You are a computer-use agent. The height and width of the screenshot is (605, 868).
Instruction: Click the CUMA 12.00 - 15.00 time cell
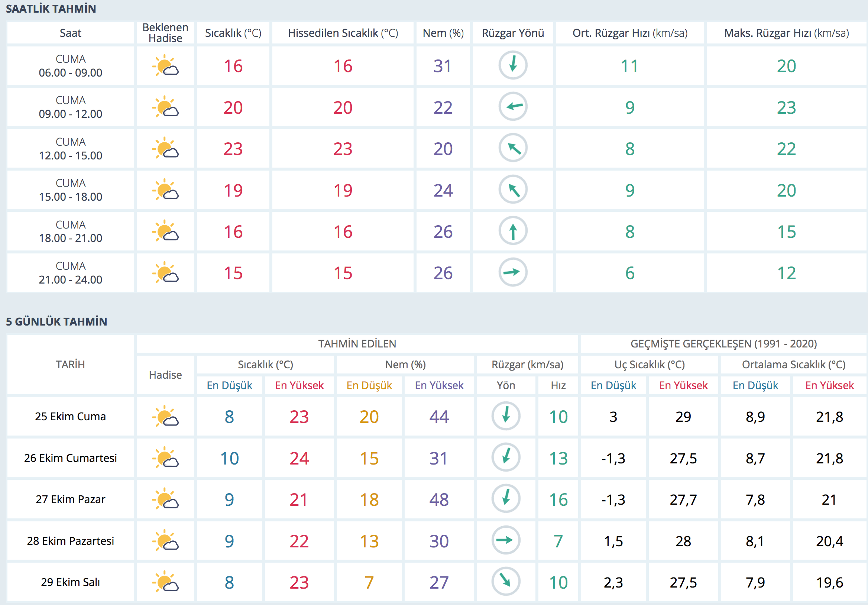70,149
